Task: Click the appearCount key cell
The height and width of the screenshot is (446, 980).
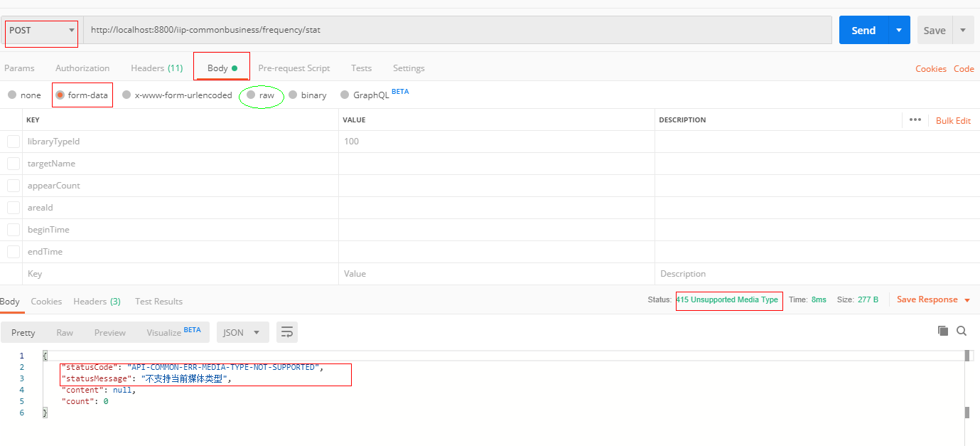Action: [181, 186]
